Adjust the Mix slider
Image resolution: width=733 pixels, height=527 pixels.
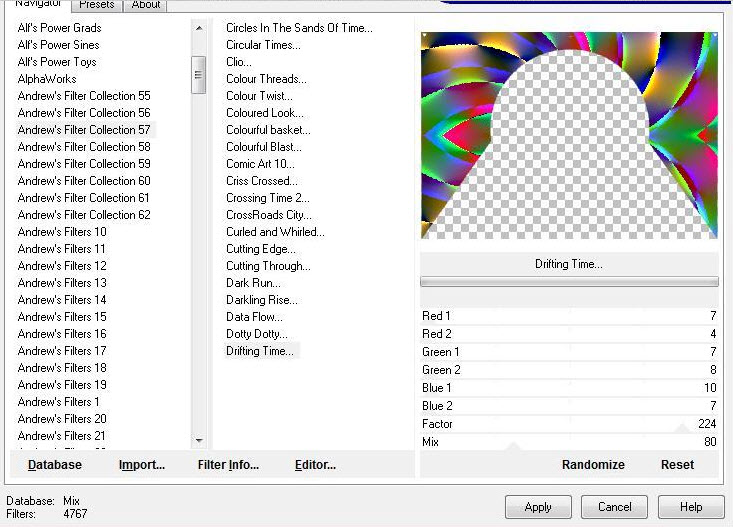coord(569,442)
